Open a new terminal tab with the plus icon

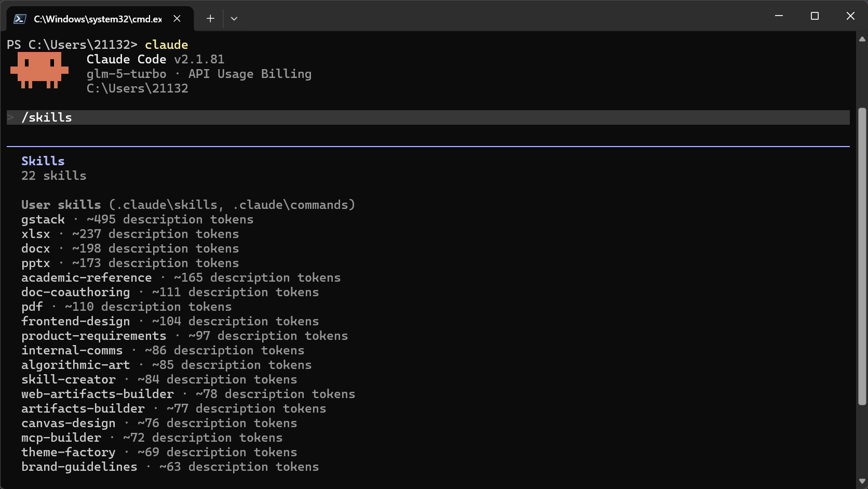pos(210,19)
